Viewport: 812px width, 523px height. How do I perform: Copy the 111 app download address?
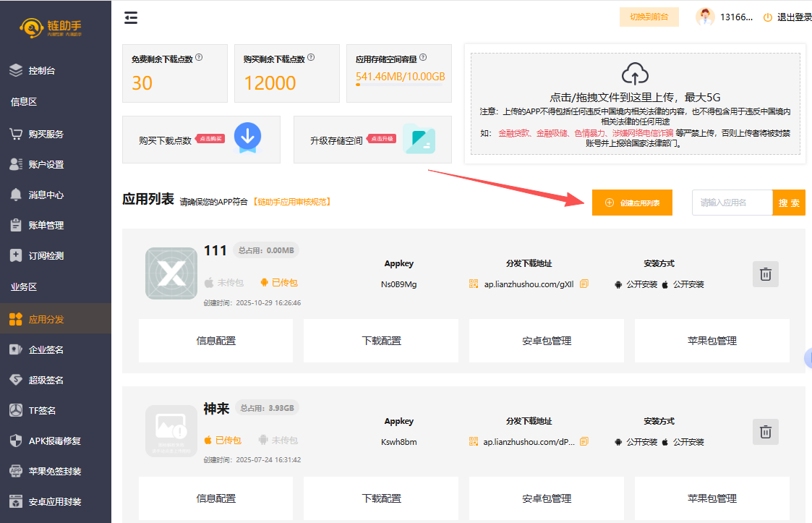(x=584, y=284)
